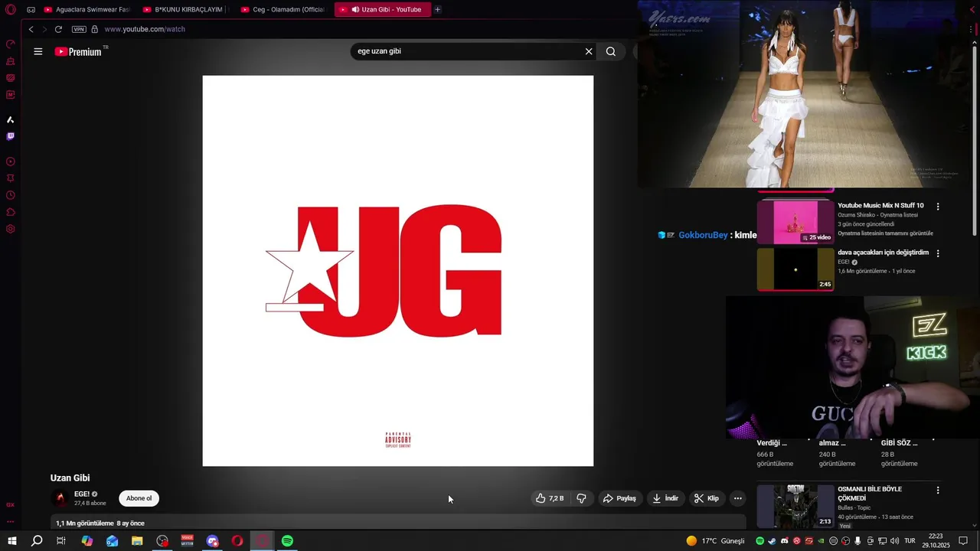Image resolution: width=980 pixels, height=551 pixels.
Task: Open a new tab with the plus button
Action: coord(437,10)
